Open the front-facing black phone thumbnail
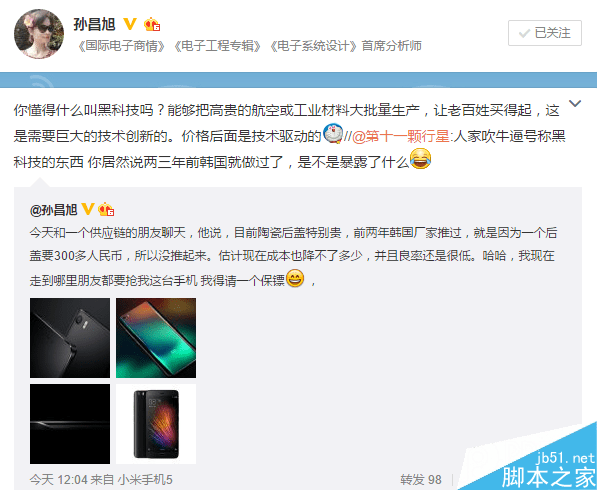 (156, 424)
